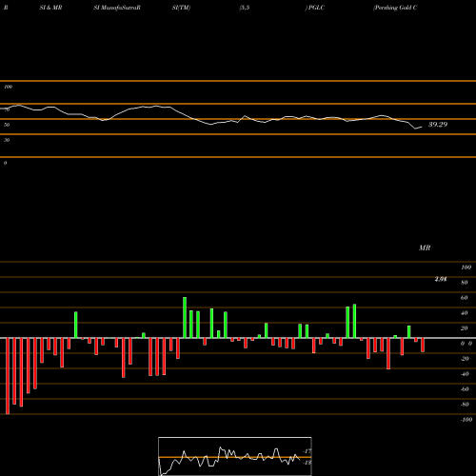476x476 pixels.
Task: Click the 2.94 value above the bar chart
Action: pos(441,279)
